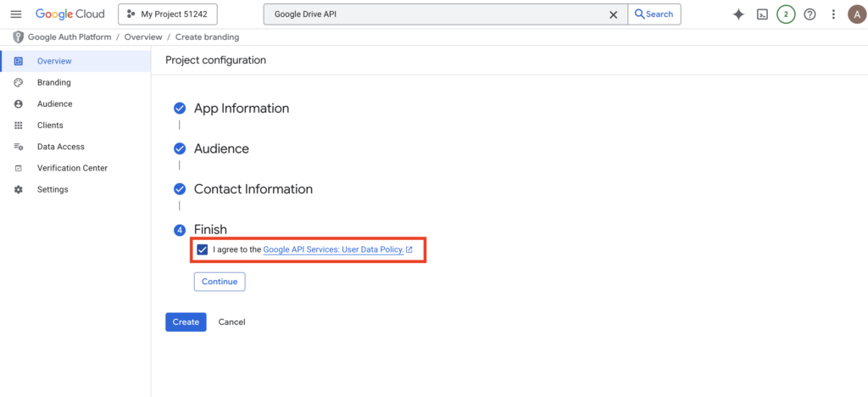Click the Gemini sparkle icon
Image resolution: width=868 pixels, height=397 pixels.
738,14
